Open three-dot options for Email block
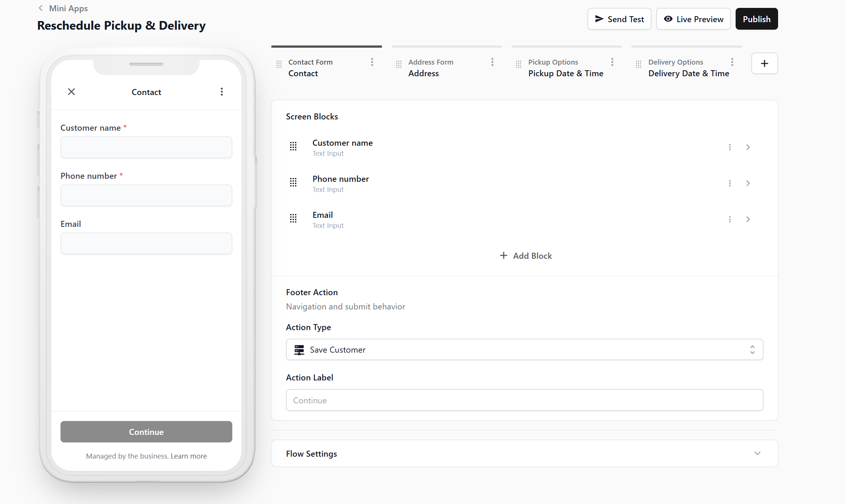Image resolution: width=845 pixels, height=504 pixels. (x=730, y=219)
